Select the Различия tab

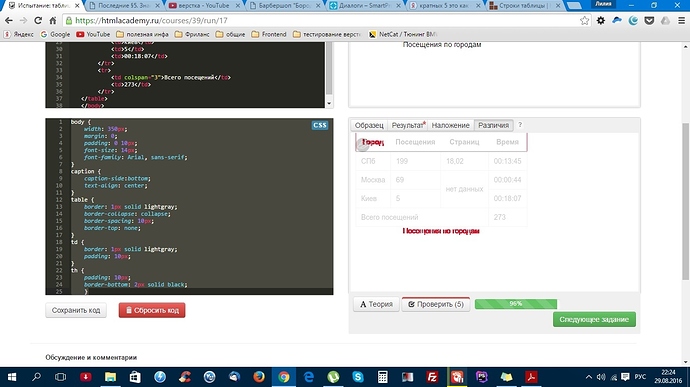[493, 125]
